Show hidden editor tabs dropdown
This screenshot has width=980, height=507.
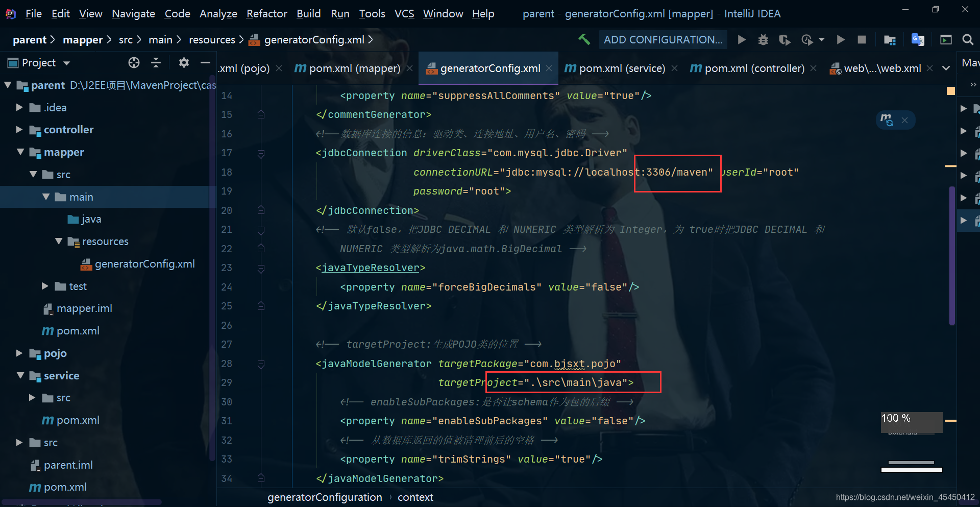tap(946, 68)
